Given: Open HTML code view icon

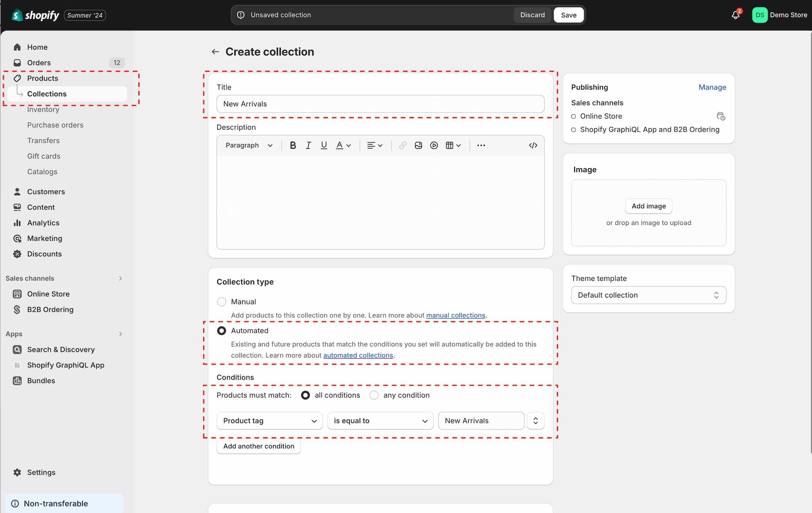Looking at the screenshot, I should pos(533,145).
